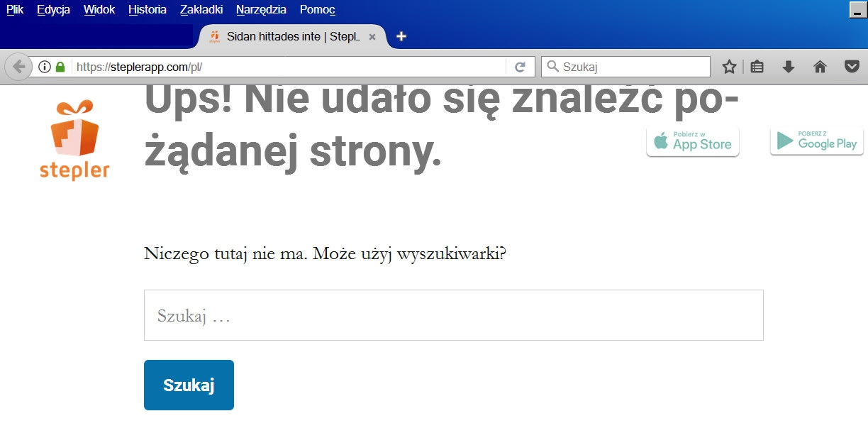
Task: Open the Zakładki menu
Action: click(201, 10)
